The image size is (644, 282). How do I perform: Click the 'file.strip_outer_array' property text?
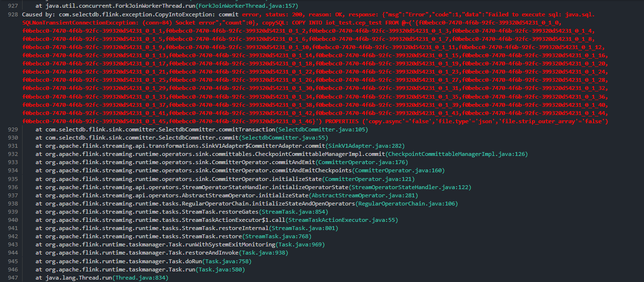tap(538, 121)
